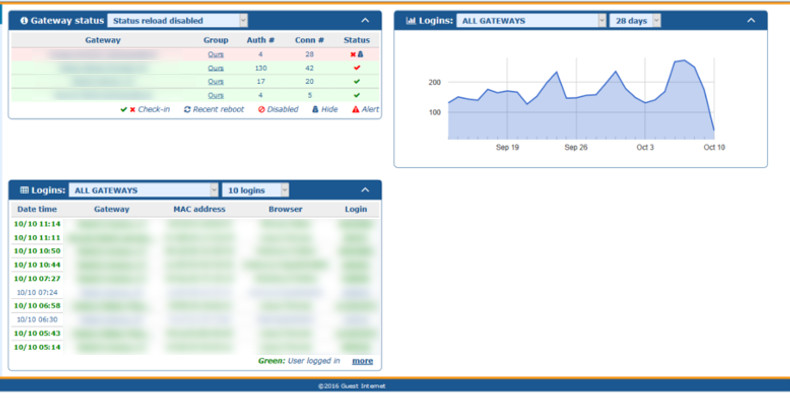Open the 28 days period dropdown
Screen dimensions: 790x406
tap(635, 21)
